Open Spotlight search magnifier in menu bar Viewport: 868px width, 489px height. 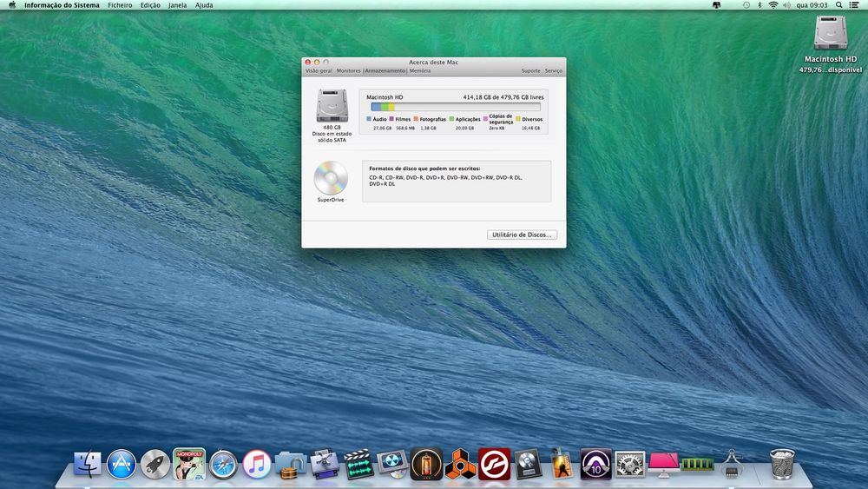pos(839,5)
